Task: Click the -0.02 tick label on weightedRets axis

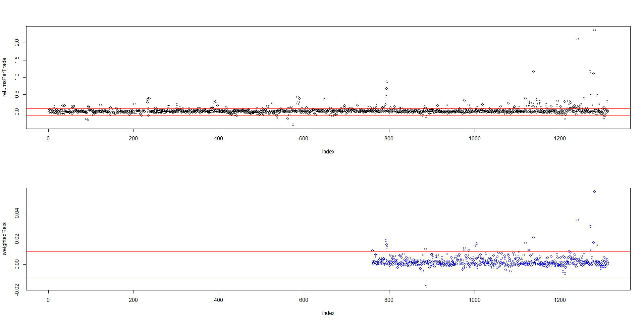Action: click(17, 289)
